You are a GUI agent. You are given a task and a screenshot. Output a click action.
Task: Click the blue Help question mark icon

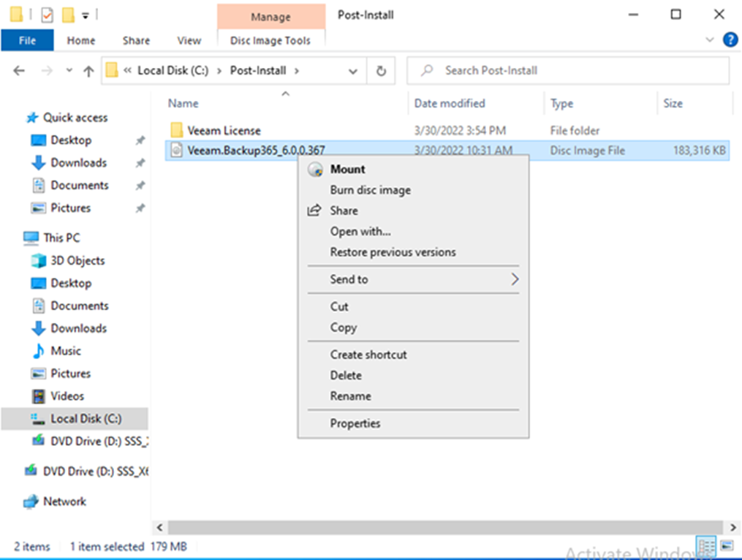[729, 40]
